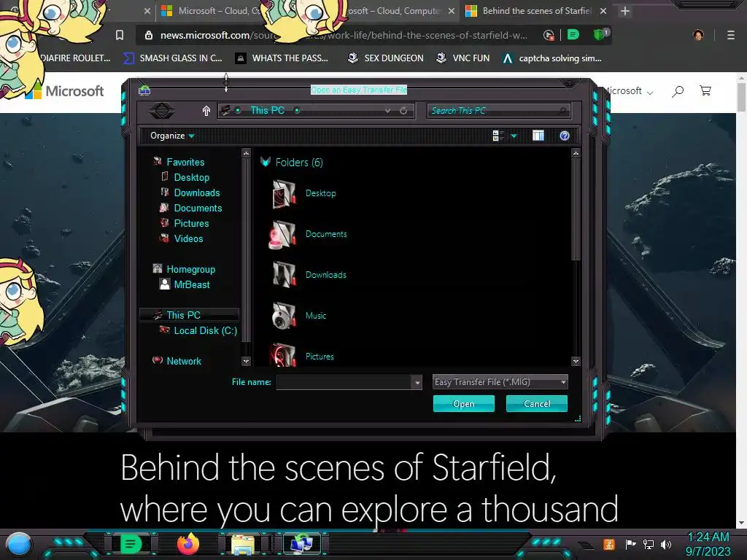Click the File name input box
747x560 pixels.
coord(343,382)
